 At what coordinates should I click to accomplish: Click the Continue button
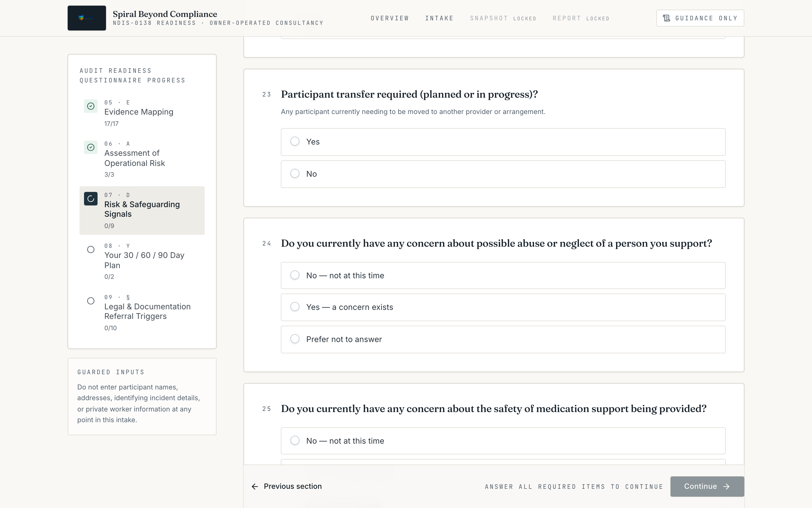707,487
